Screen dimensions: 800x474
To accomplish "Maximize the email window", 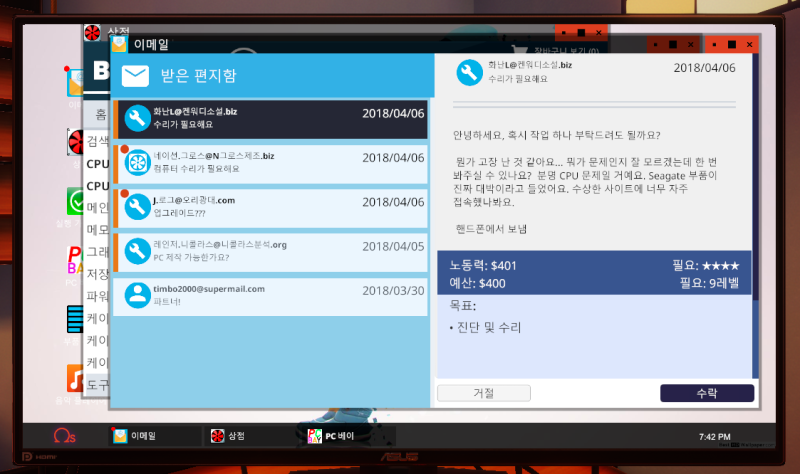I will tap(732, 45).
